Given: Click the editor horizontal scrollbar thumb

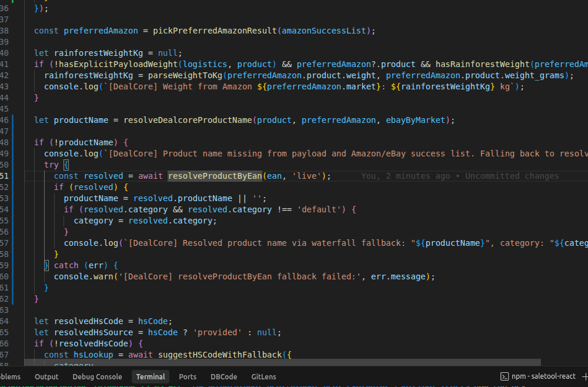Looking at the screenshot, I should pyautogui.click(x=283, y=362).
